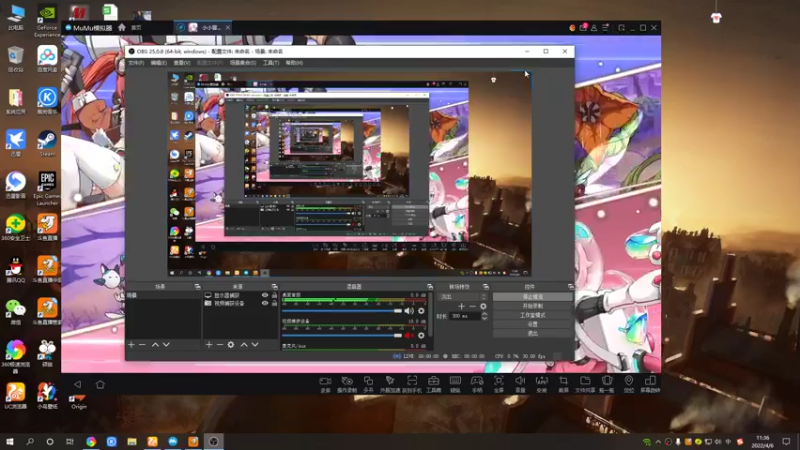Open the operation recording tool in MuMu toolbar
The height and width of the screenshot is (450, 800).
point(347,381)
